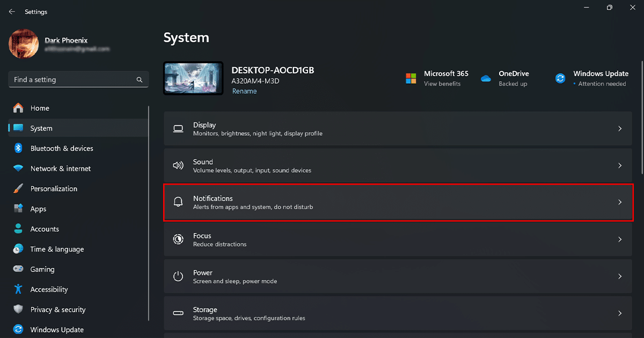
Task: Click the Accessibility figure icon
Action: click(x=18, y=290)
